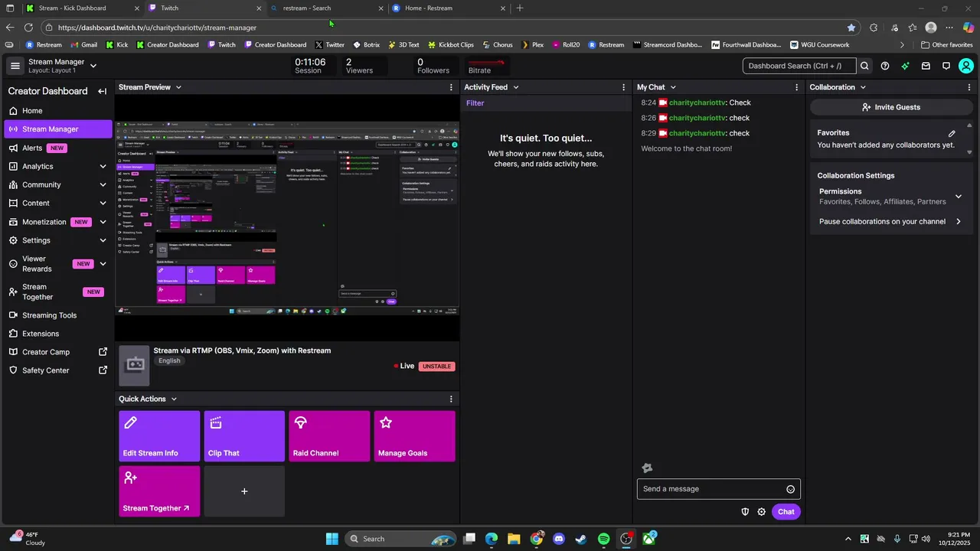Switch to the Home - Restream browser tab
The height and width of the screenshot is (551, 980).
[x=448, y=8]
